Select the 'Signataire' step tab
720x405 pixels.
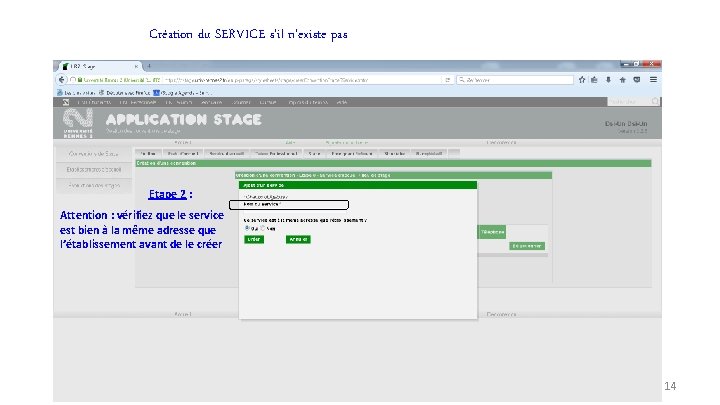pos(394,153)
